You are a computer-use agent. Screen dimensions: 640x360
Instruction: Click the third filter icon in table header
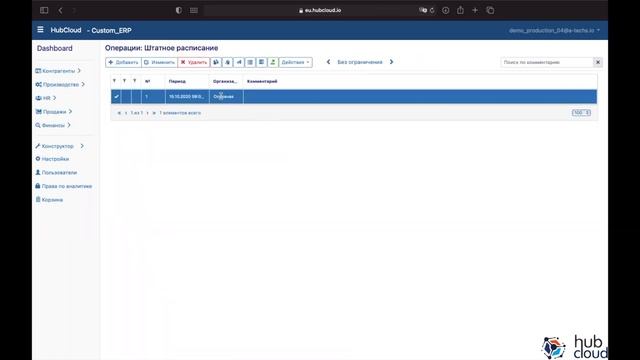point(135,81)
